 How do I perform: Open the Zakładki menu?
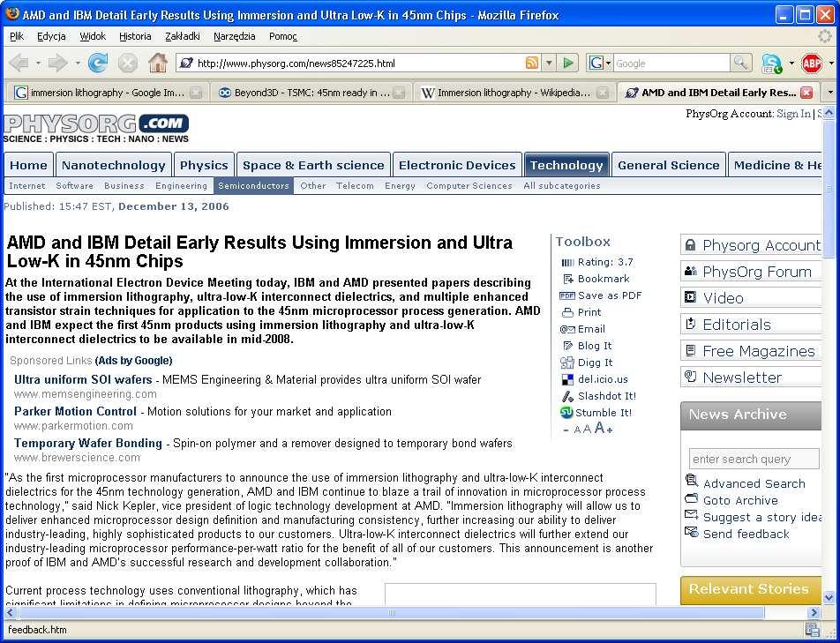[x=183, y=36]
